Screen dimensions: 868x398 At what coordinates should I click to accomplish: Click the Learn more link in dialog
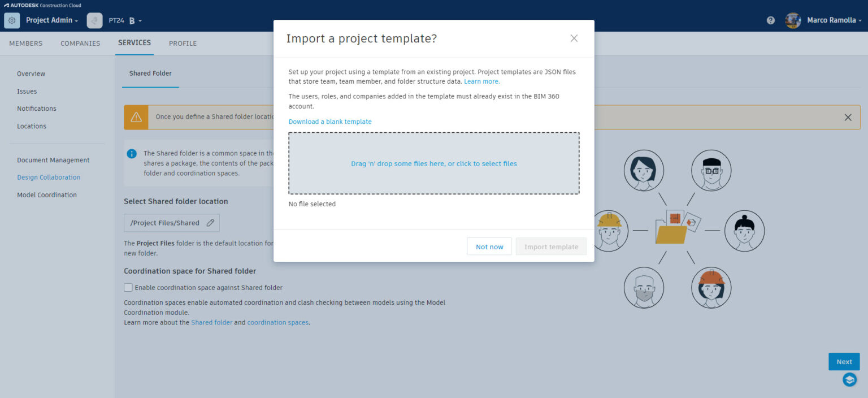[x=481, y=81]
